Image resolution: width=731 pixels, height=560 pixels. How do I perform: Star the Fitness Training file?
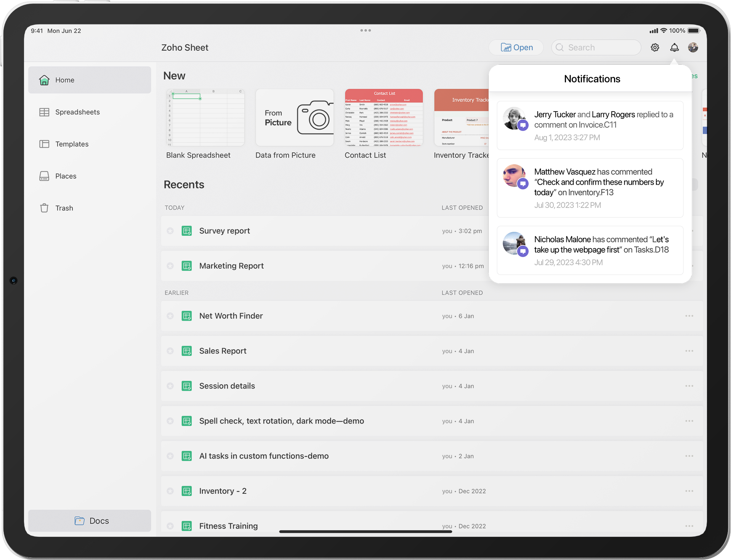pyautogui.click(x=170, y=526)
